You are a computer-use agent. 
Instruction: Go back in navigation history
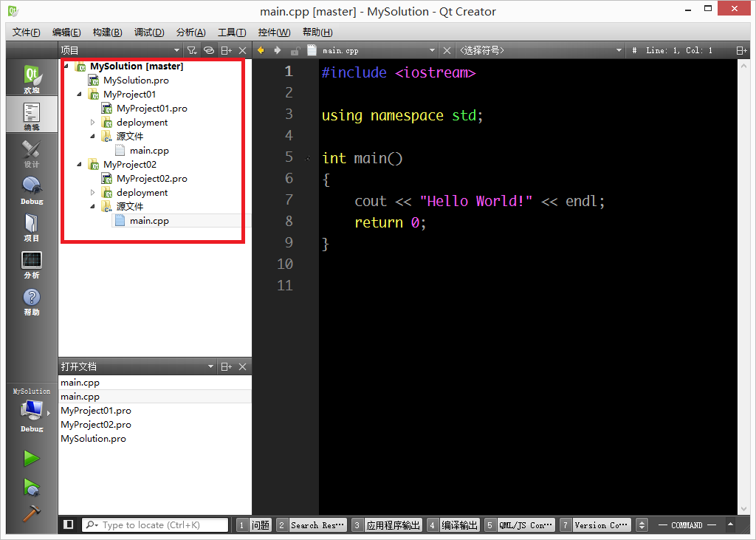click(x=261, y=50)
